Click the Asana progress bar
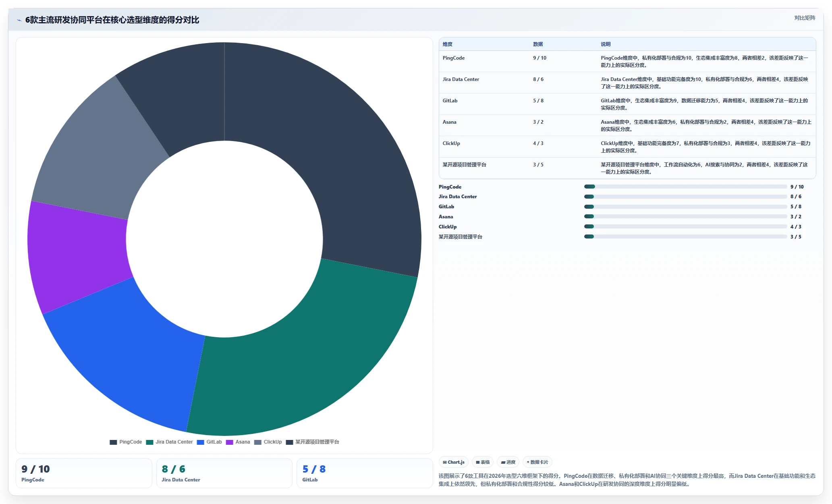The width and height of the screenshot is (832, 504). pyautogui.click(x=685, y=217)
